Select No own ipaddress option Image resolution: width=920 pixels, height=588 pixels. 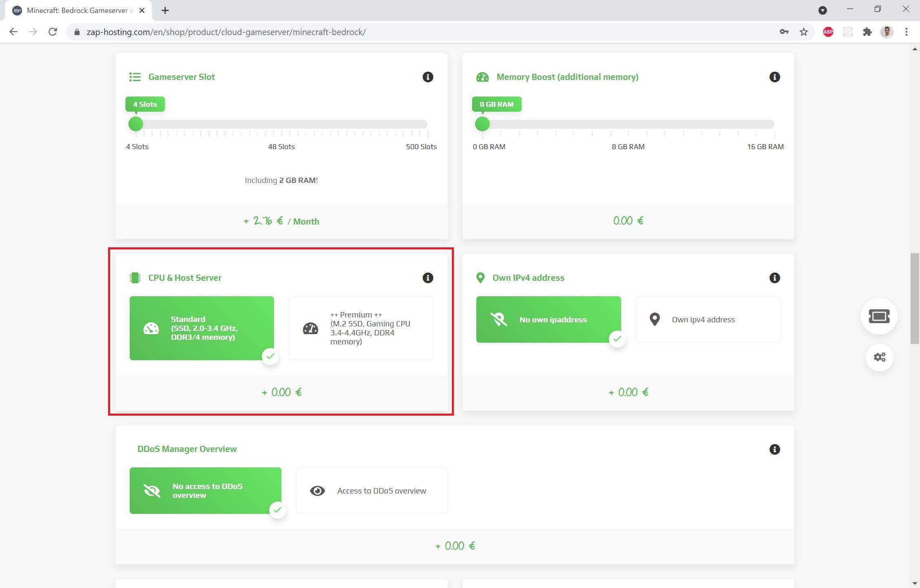coord(548,319)
